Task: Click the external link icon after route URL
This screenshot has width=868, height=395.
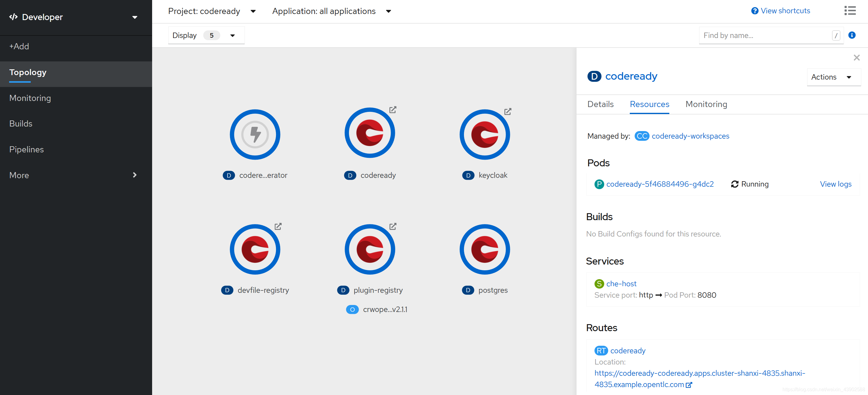Action: pyautogui.click(x=689, y=385)
